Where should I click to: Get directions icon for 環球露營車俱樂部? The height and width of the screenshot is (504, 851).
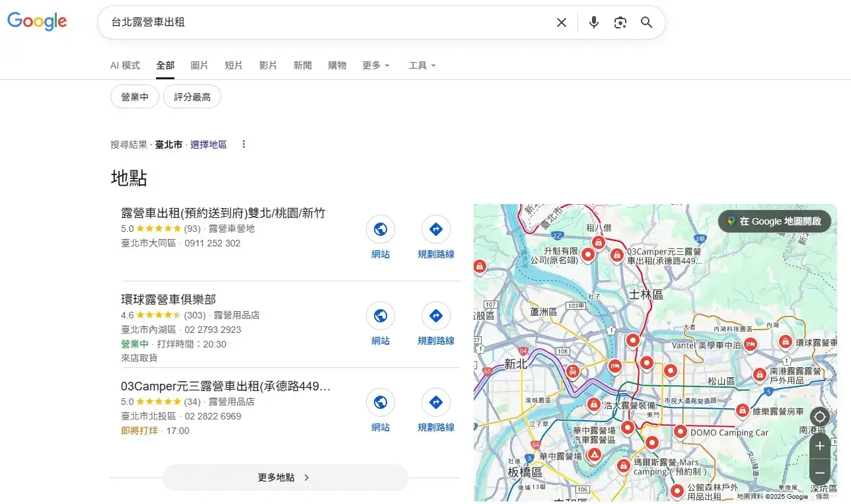tap(436, 316)
